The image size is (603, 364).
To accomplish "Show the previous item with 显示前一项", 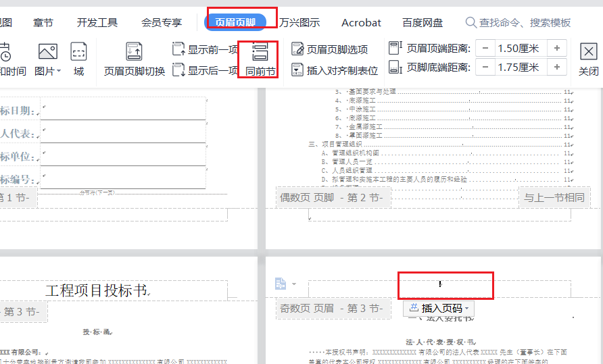I will click(x=206, y=49).
